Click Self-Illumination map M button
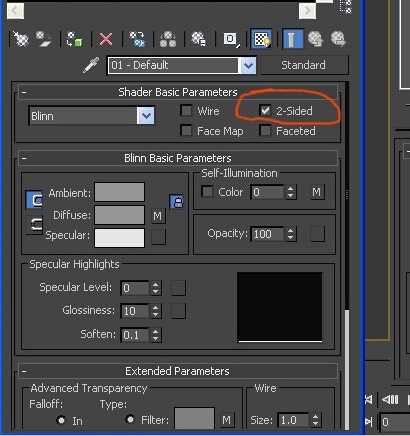410x436 pixels. 317,192
